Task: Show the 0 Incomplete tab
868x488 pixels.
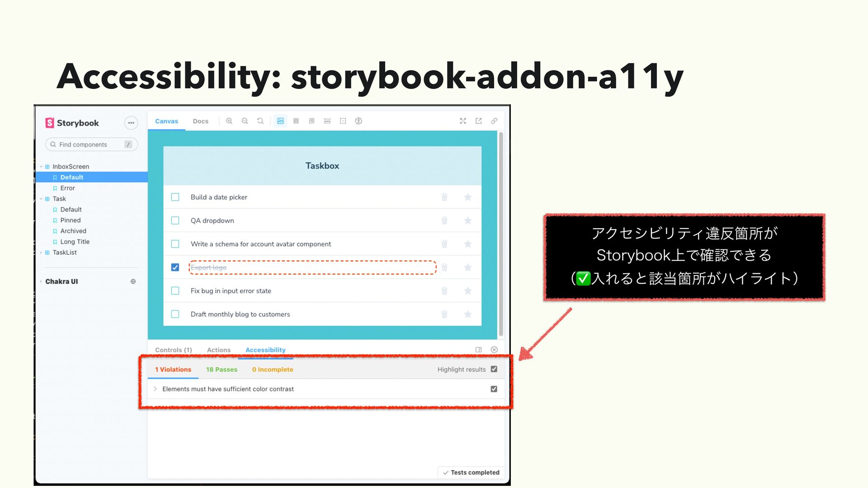Action: pos(273,370)
